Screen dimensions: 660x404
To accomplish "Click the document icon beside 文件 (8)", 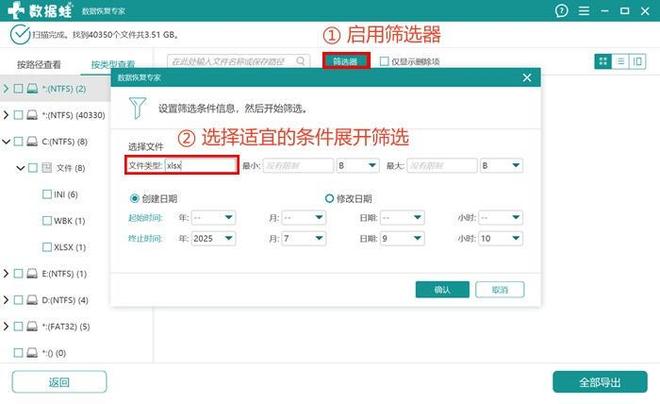I will 46,168.
